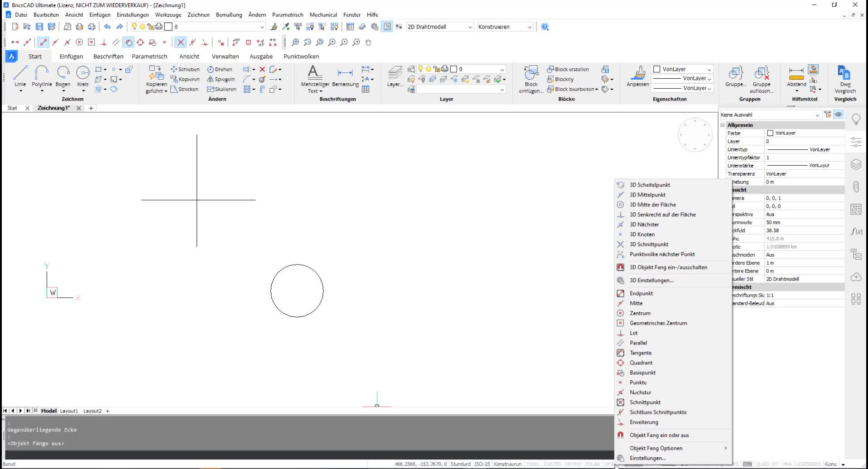Click the Drehen rotate tool
Viewport: 868px width, 469px height.
tap(220, 69)
